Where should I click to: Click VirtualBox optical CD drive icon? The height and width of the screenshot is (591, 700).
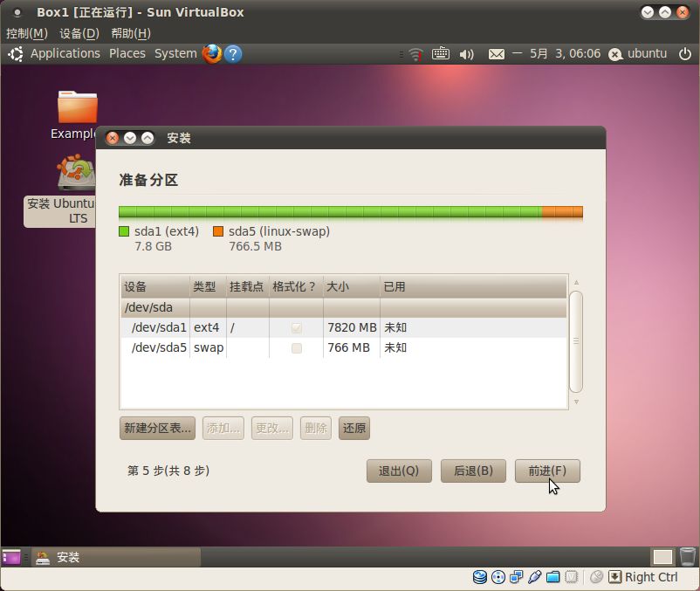[x=498, y=577]
